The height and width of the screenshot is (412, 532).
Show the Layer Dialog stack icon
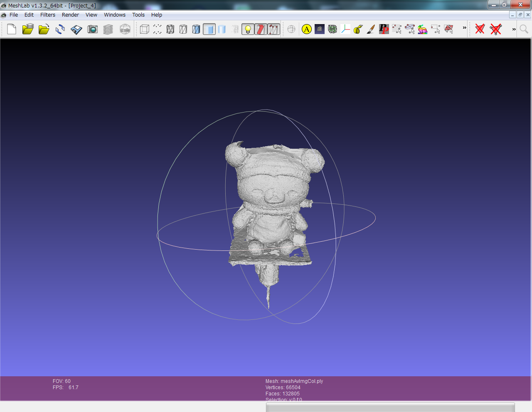(x=108, y=29)
